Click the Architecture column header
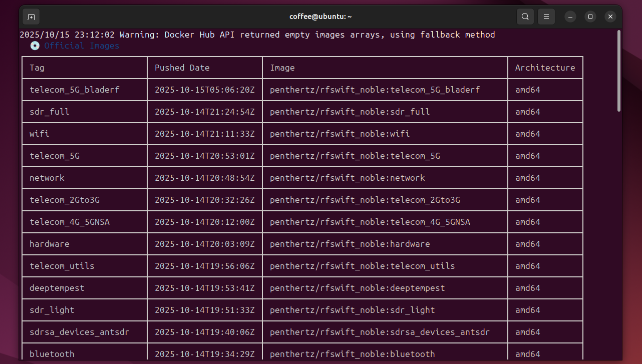 point(545,68)
